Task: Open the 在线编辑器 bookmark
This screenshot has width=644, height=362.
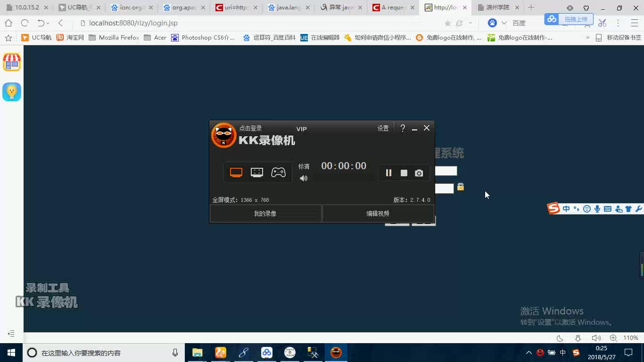Action: pyautogui.click(x=320, y=38)
